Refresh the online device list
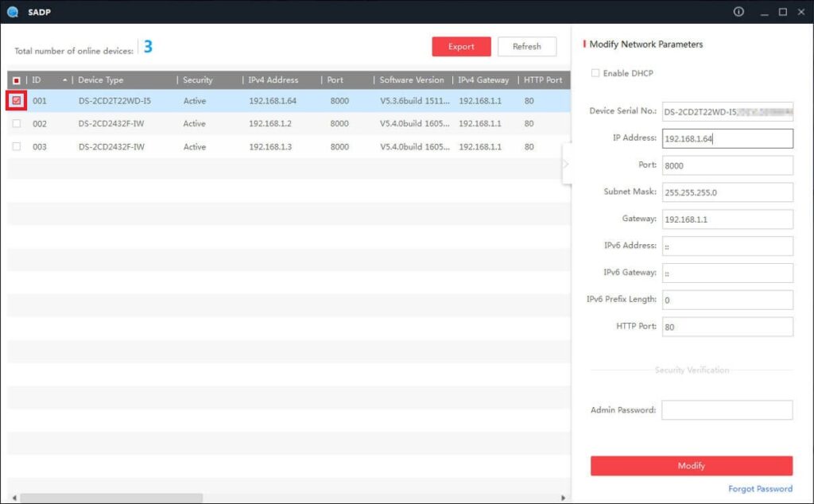This screenshot has height=504, width=814. [x=526, y=47]
